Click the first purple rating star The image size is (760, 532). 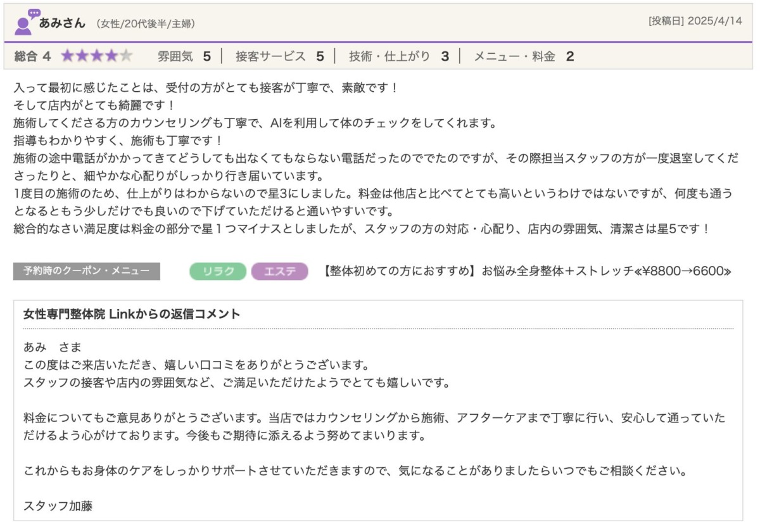[x=67, y=56]
